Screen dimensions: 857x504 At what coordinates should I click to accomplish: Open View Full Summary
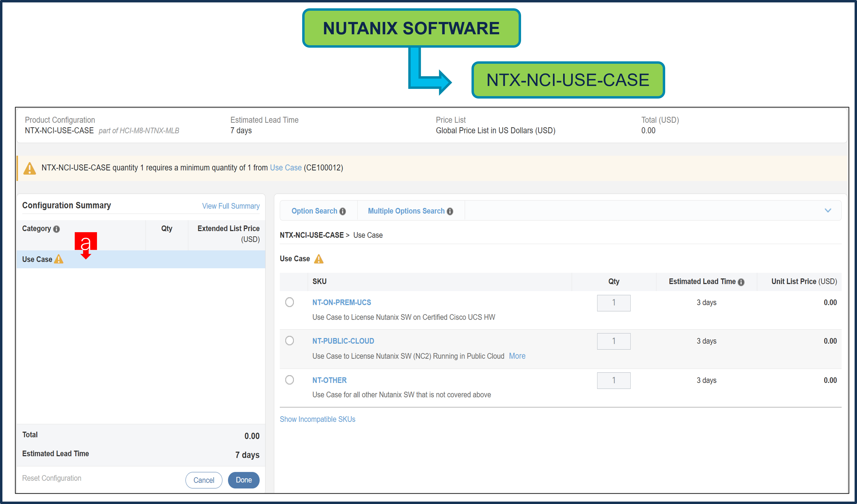coord(231,206)
